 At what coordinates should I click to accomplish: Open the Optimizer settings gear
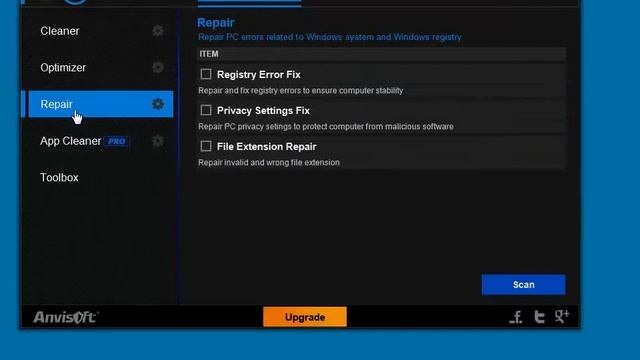pyautogui.click(x=158, y=67)
